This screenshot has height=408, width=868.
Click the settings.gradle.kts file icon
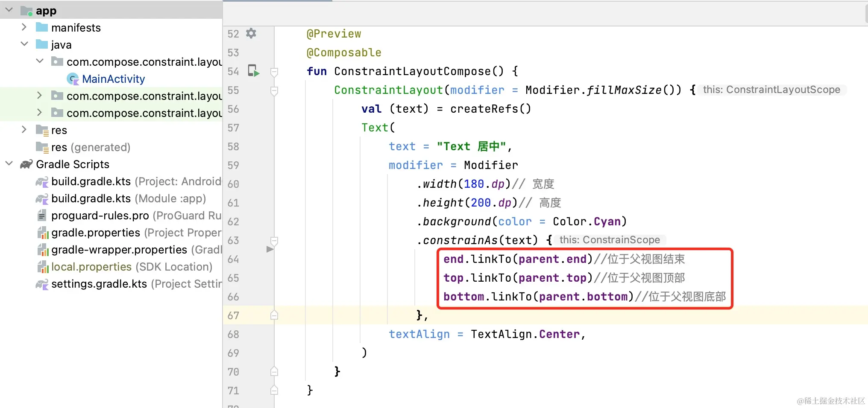[42, 284]
